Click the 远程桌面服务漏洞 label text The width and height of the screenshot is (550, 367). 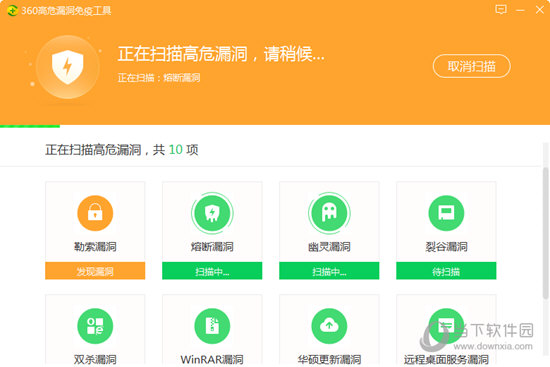point(446,359)
